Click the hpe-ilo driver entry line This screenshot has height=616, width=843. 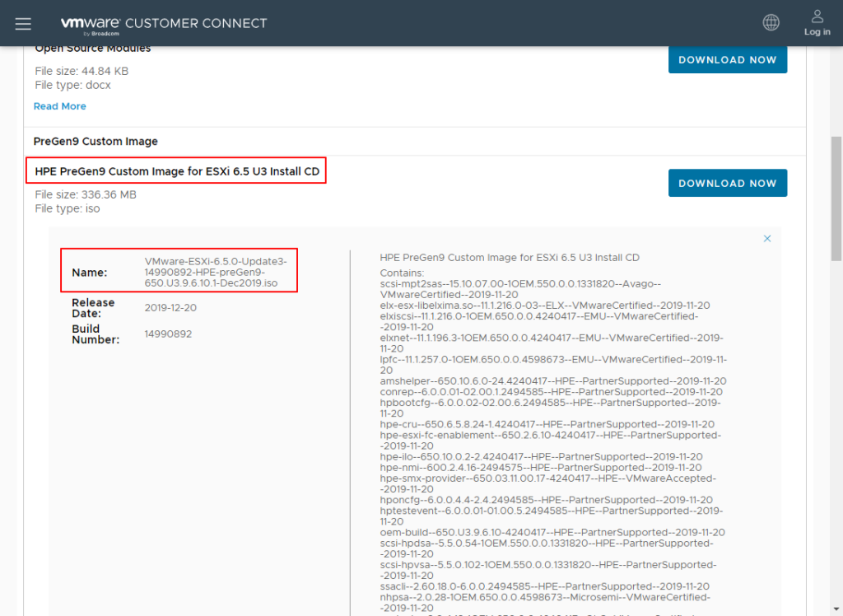(x=541, y=457)
